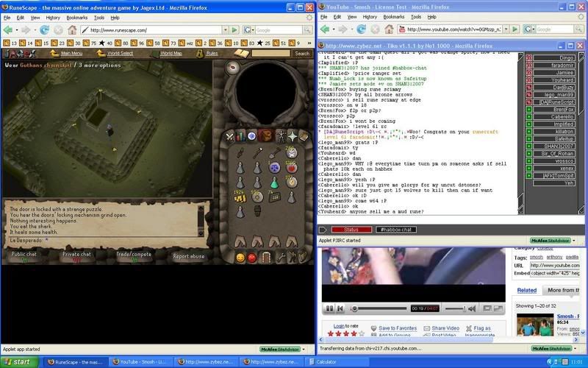This screenshot has height=368, width=588.
Task: Open the Emotes running-man tab
Action: 291,258
